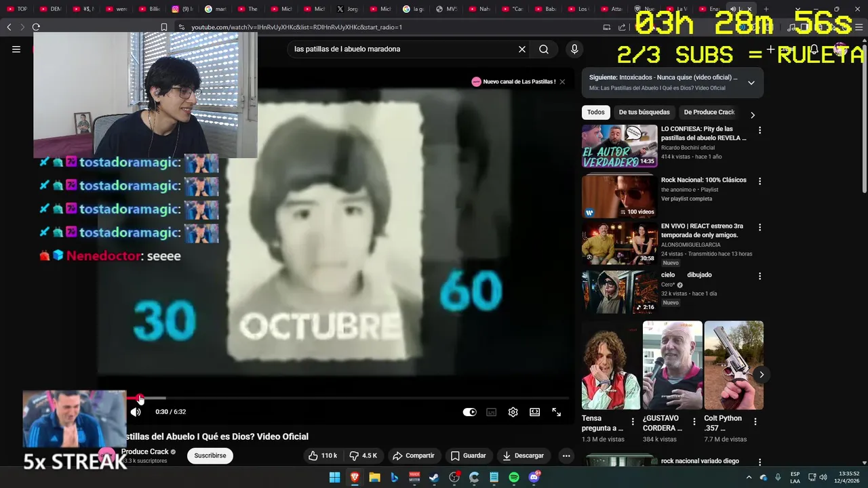Viewport: 868px width, 488px height.
Task: Toggle subtitles in the player
Action: tap(491, 411)
